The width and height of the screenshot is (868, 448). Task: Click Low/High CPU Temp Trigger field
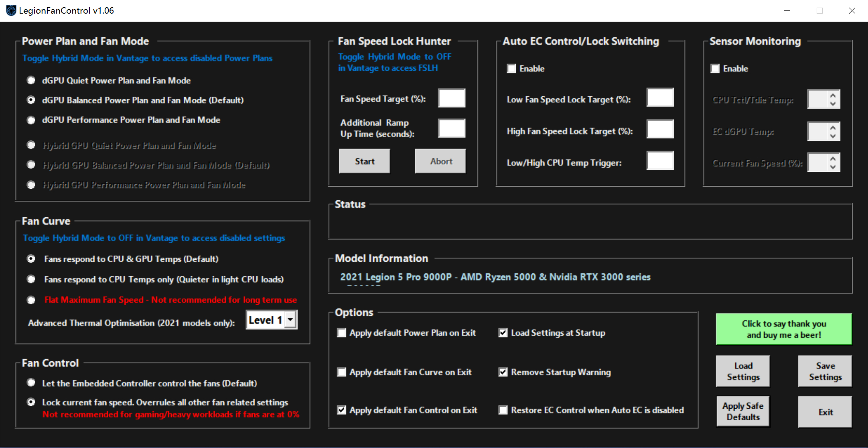point(660,161)
